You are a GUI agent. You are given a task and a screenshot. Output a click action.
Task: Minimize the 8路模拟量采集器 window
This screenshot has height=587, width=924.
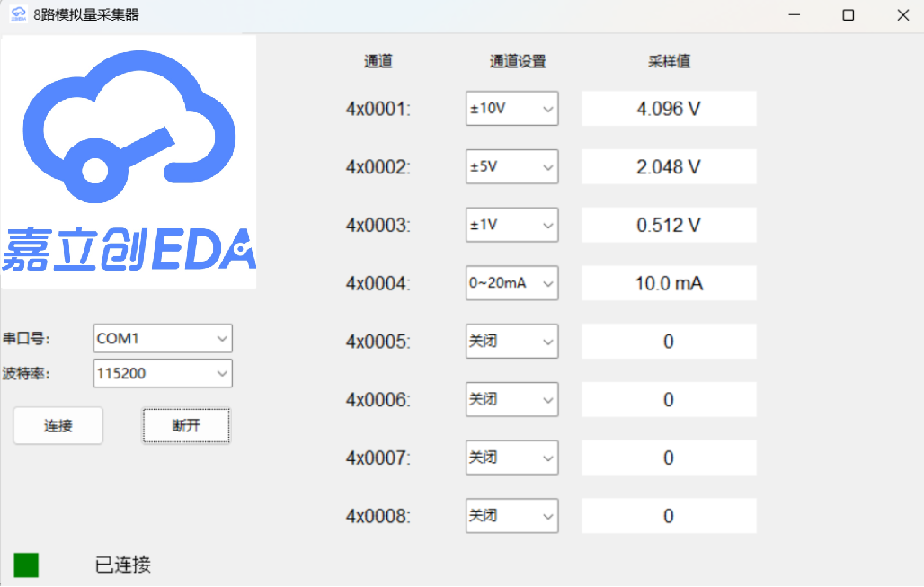(x=795, y=14)
